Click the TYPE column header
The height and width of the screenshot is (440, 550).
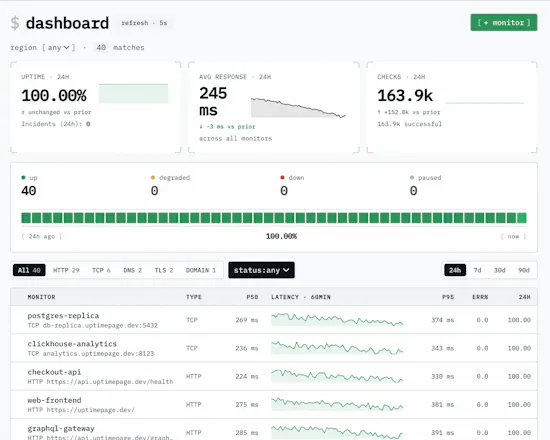(194, 297)
